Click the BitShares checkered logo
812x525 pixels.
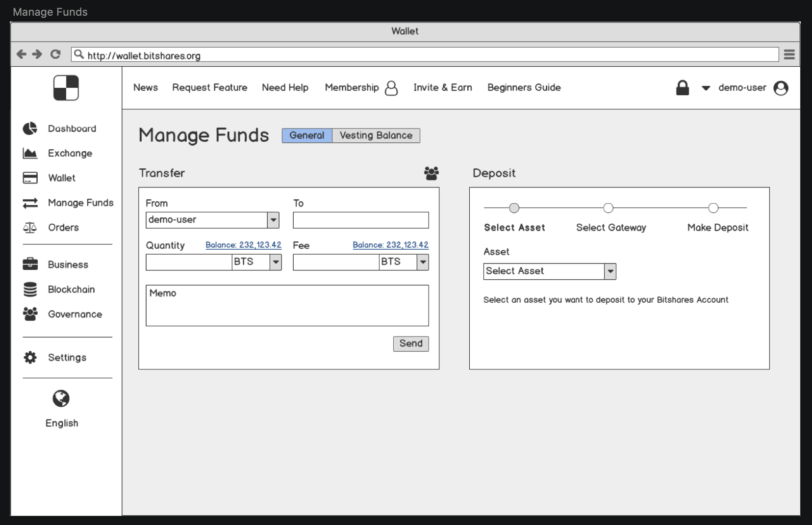point(66,88)
